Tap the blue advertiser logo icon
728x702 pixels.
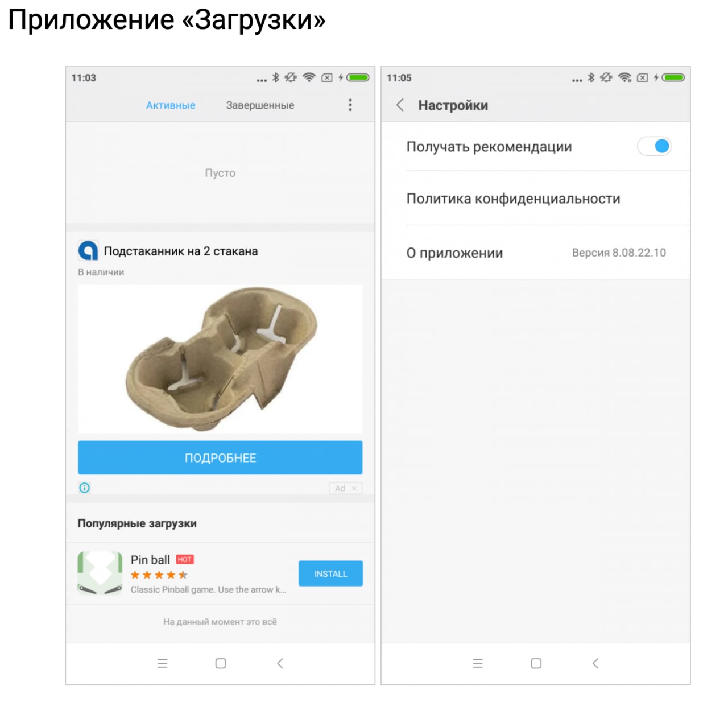click(x=88, y=251)
